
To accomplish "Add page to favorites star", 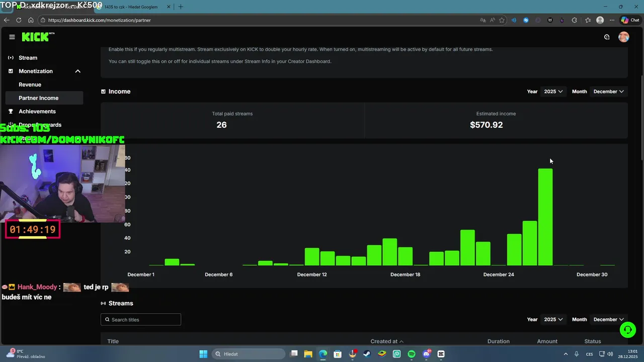I will point(502,20).
